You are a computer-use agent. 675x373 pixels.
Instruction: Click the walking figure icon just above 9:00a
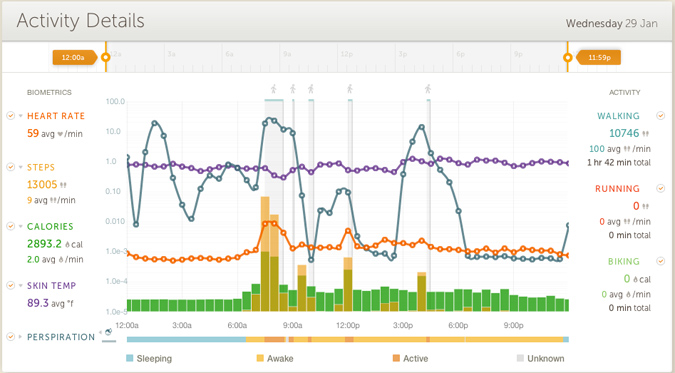tap(293, 89)
